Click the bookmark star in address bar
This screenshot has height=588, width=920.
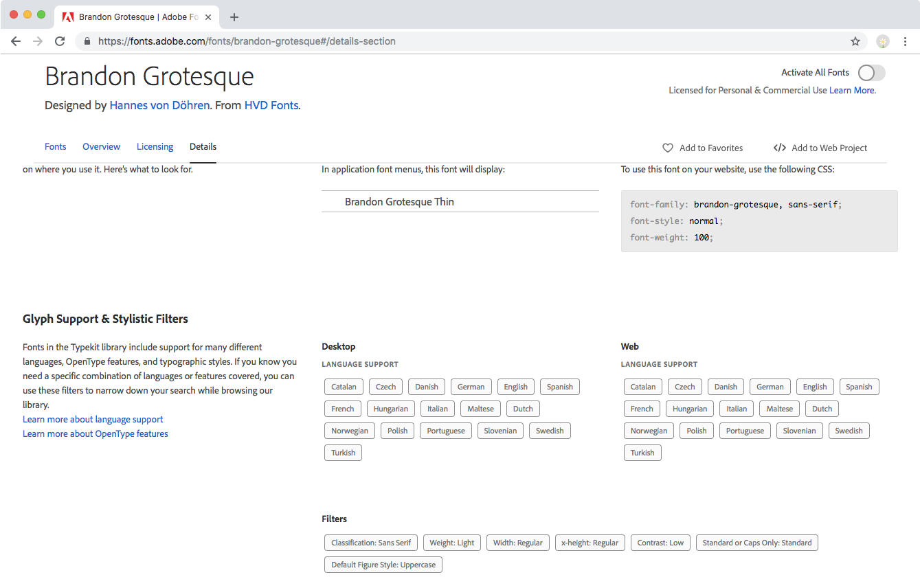pyautogui.click(x=855, y=41)
